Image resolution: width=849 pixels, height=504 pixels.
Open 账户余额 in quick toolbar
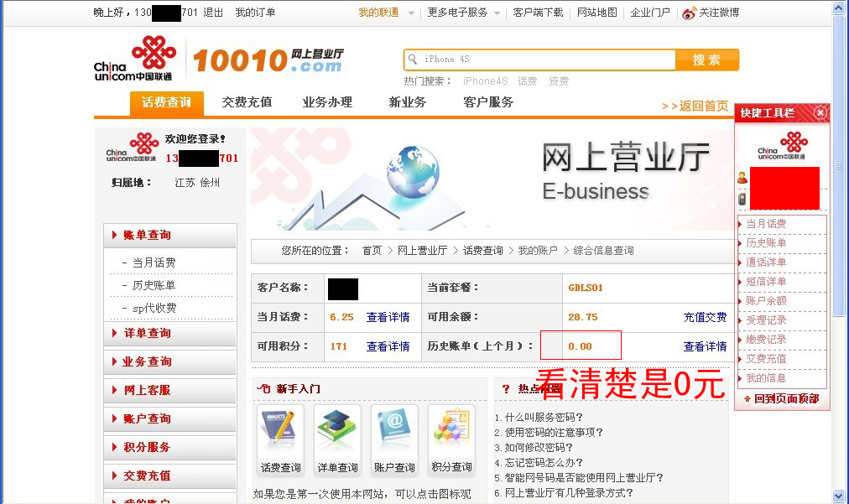[x=766, y=301]
